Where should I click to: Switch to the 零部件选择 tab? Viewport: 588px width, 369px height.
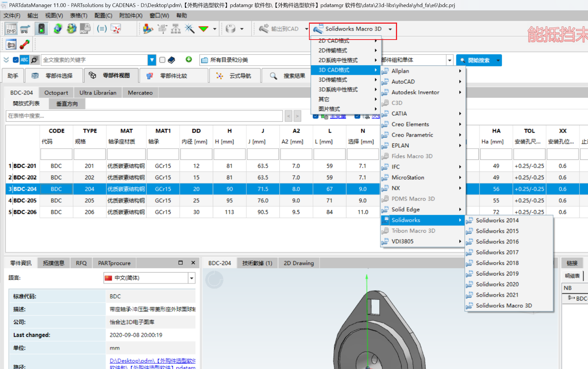[x=54, y=76]
